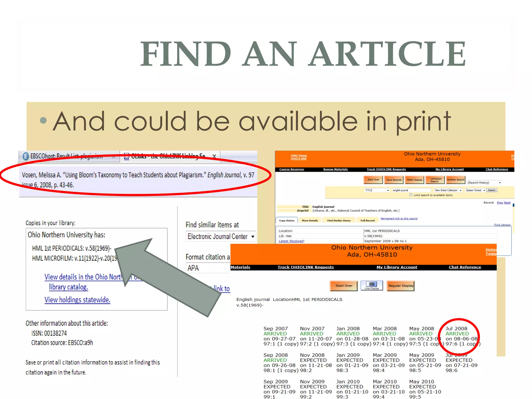
Task: Click September 2008 v.98 no.1 value
Action: (x=385, y=241)
